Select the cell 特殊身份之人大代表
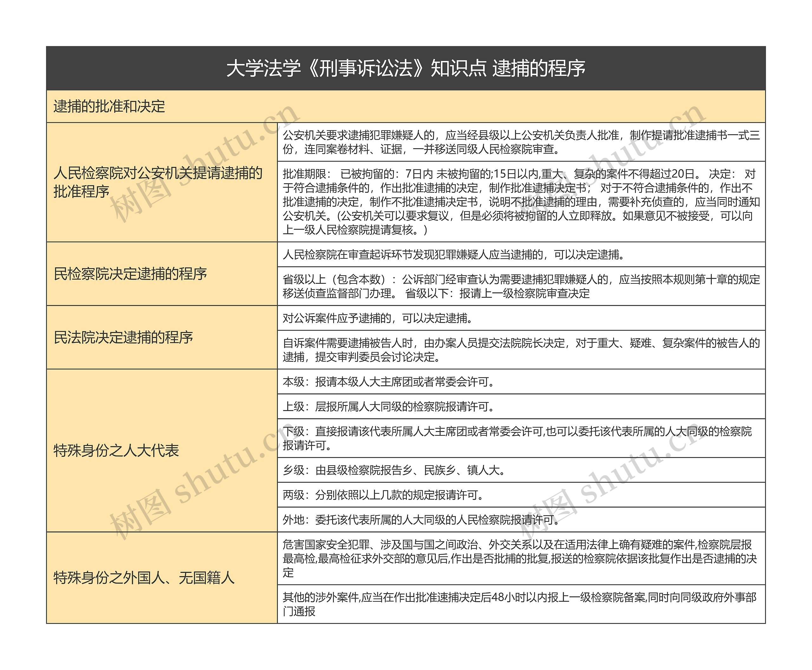Viewport: 812px width, 670px height. coord(162,450)
